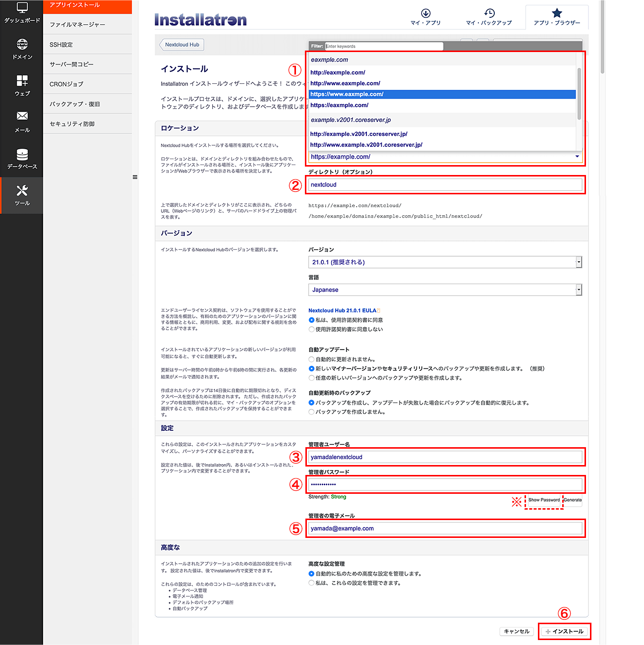The height and width of the screenshot is (645, 644).
Task: Open the language dropdown Japanese
Action: [x=445, y=290]
